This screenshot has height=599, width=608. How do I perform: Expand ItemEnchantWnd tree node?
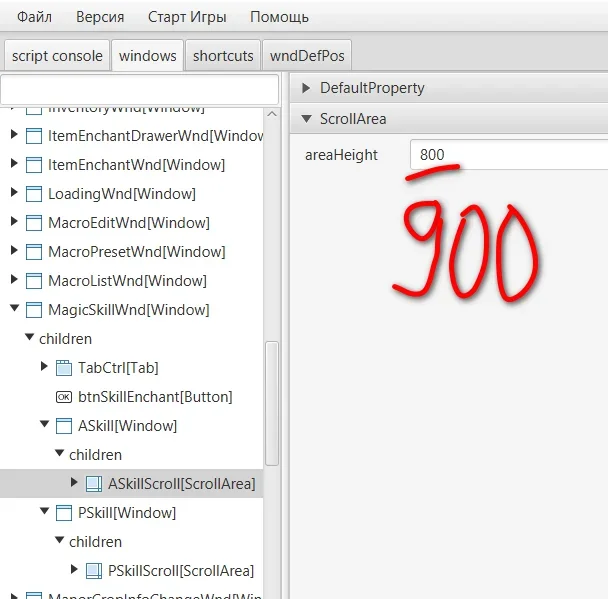(x=14, y=163)
